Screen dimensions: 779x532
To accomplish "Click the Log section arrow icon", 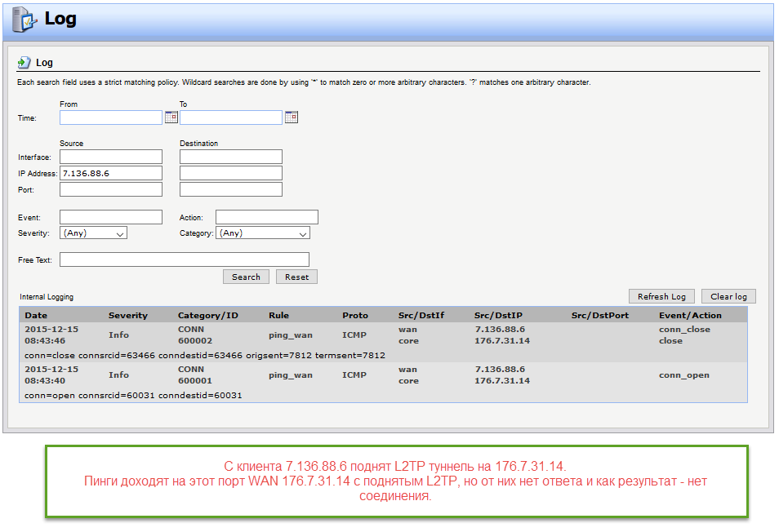I will 24,62.
